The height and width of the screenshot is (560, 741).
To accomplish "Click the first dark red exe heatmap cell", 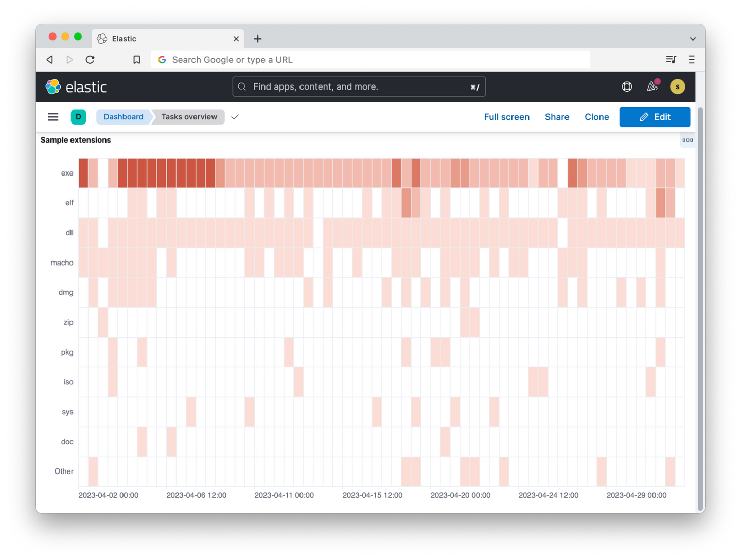I will click(x=83, y=173).
